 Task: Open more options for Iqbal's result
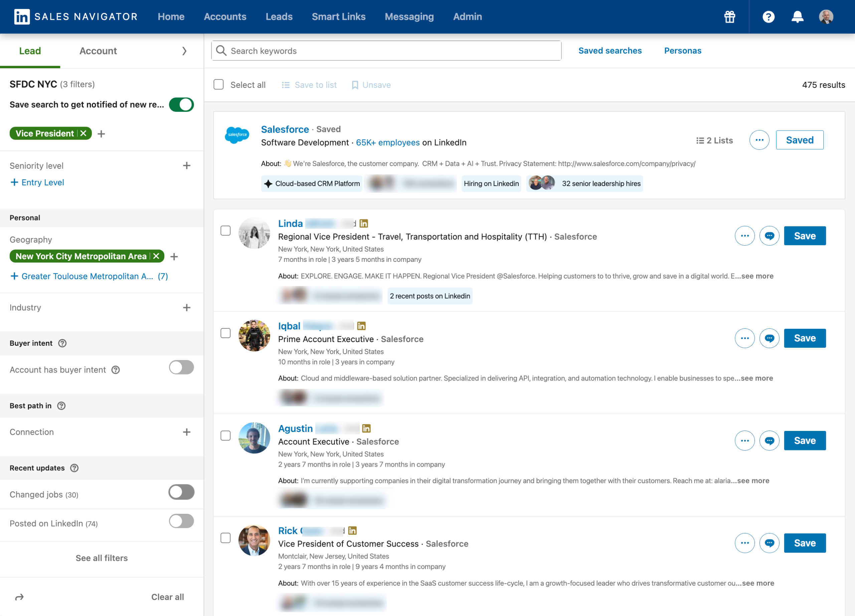[744, 338]
